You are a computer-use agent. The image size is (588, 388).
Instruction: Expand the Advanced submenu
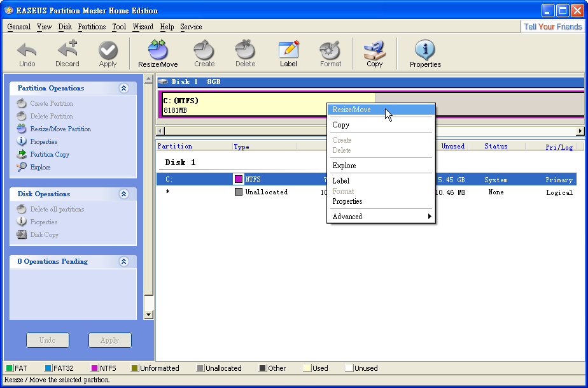pos(381,217)
